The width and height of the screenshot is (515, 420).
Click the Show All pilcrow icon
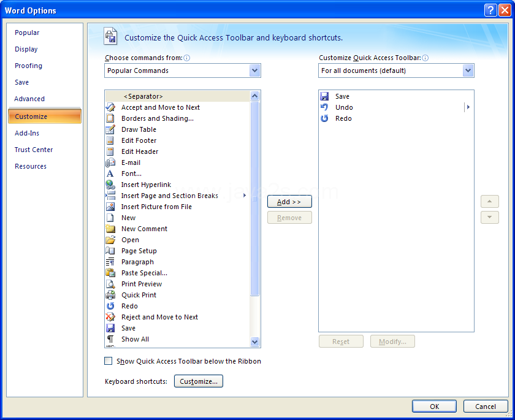point(110,339)
